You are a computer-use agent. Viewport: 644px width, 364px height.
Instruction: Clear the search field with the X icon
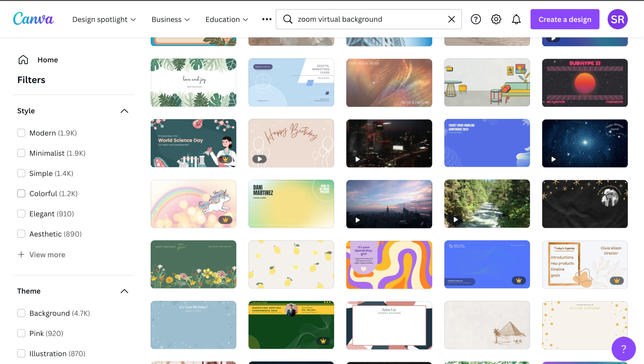coord(452,19)
